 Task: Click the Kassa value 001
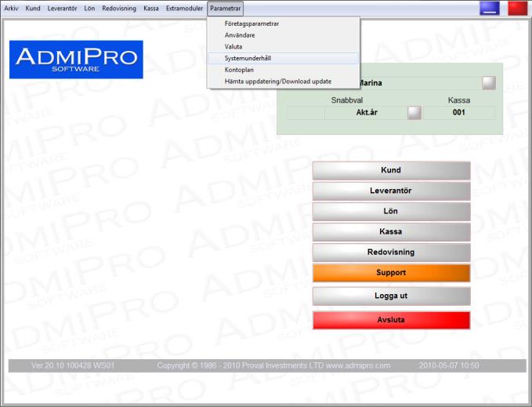pyautogui.click(x=458, y=113)
